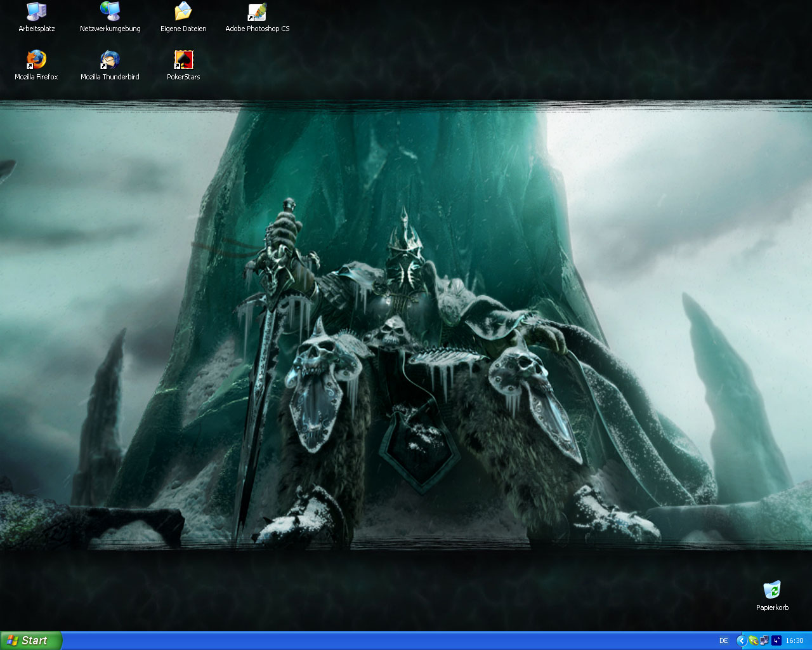Open the Windows Start menu
Viewport: 812px width, 650px height.
point(31,640)
